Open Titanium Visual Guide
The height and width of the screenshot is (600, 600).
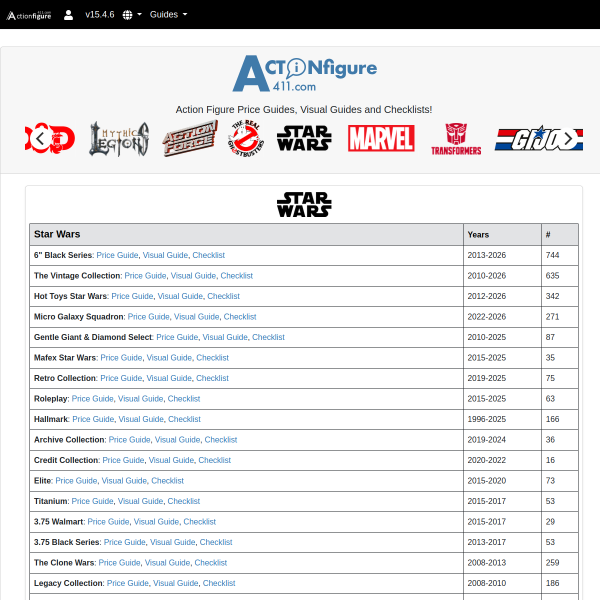click(x=140, y=501)
